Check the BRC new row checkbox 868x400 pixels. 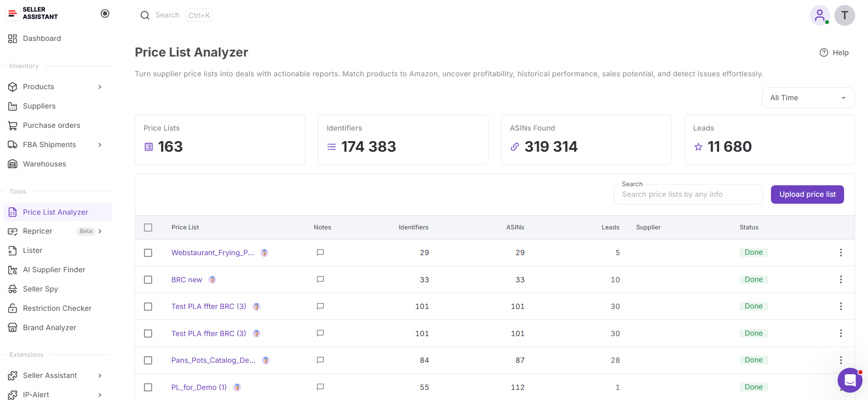(x=148, y=280)
